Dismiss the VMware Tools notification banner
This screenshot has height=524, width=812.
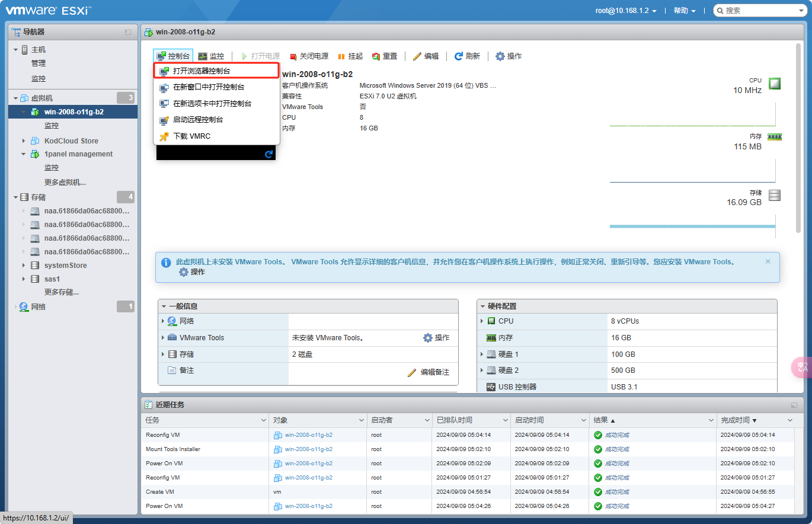click(x=768, y=261)
